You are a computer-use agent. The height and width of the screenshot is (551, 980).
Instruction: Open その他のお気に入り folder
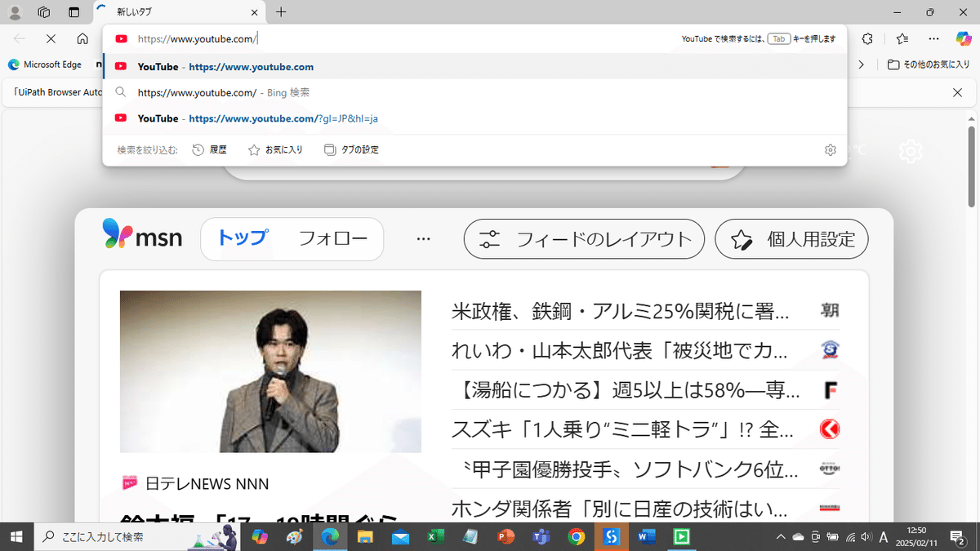[929, 64]
